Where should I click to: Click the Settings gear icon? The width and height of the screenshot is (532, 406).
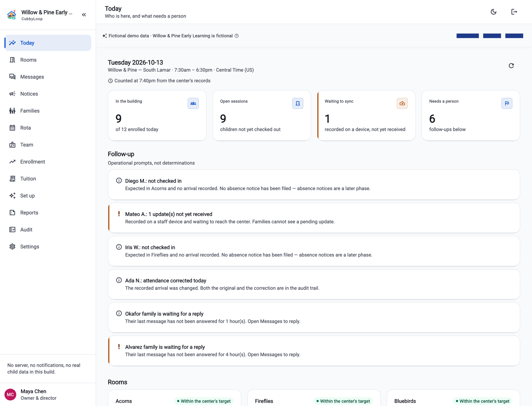(x=12, y=247)
